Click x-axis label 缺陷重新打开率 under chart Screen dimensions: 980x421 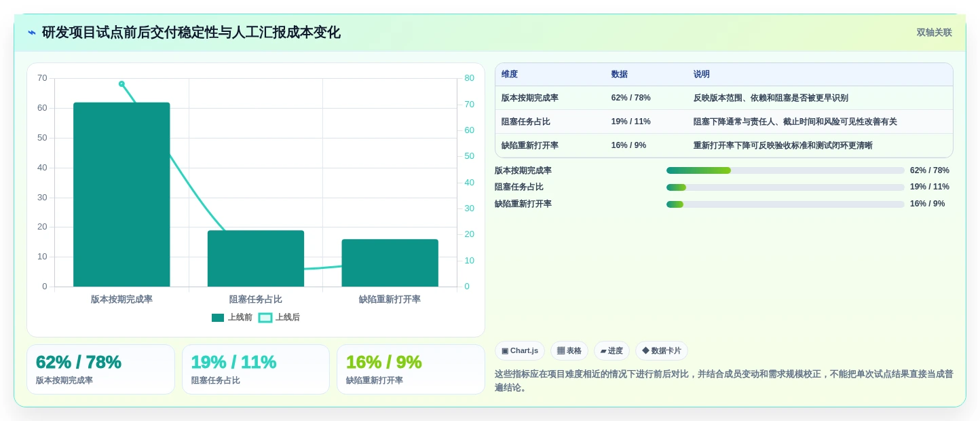pos(390,299)
